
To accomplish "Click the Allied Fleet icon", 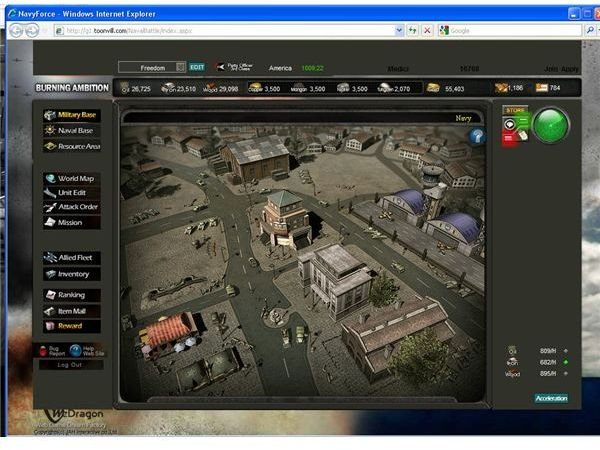I will click(x=50, y=258).
